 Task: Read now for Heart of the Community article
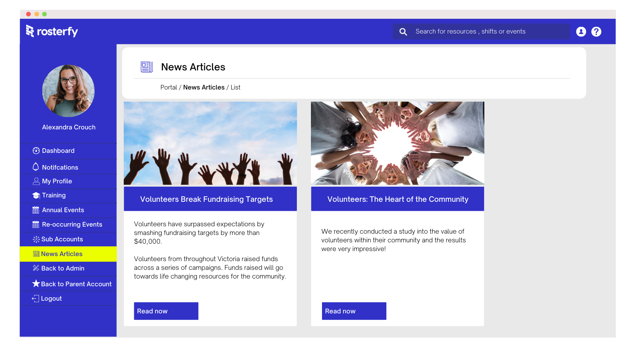point(354,311)
